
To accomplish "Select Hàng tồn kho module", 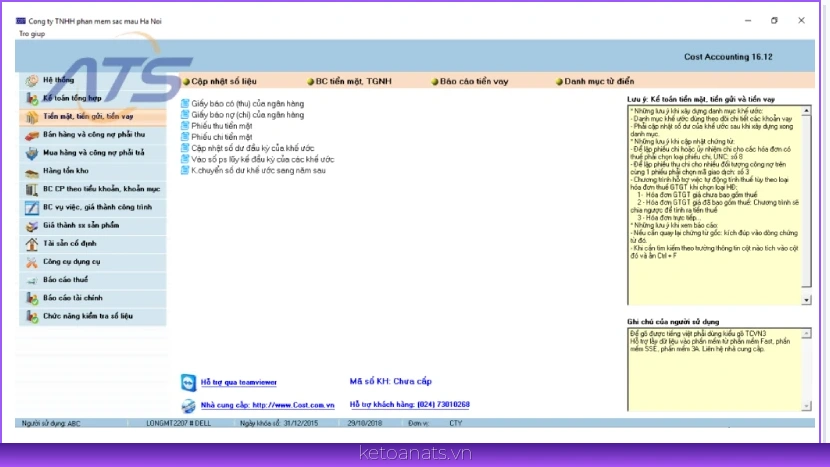I will point(93,171).
